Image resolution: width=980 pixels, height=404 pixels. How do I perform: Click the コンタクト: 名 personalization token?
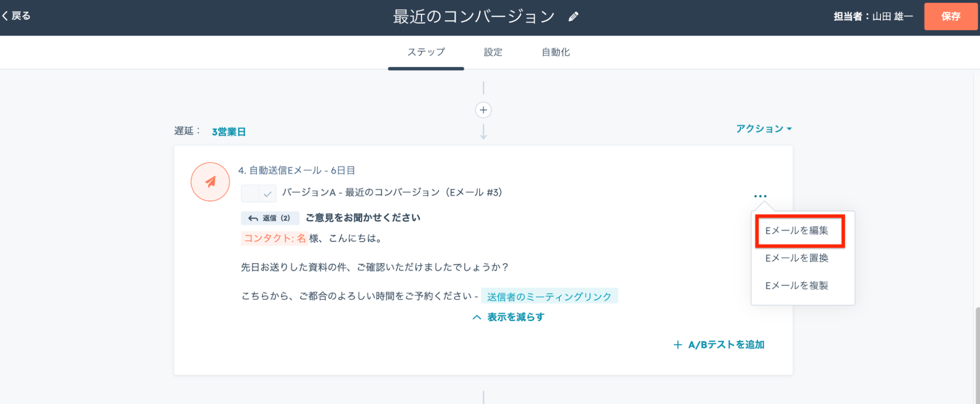click(275, 238)
